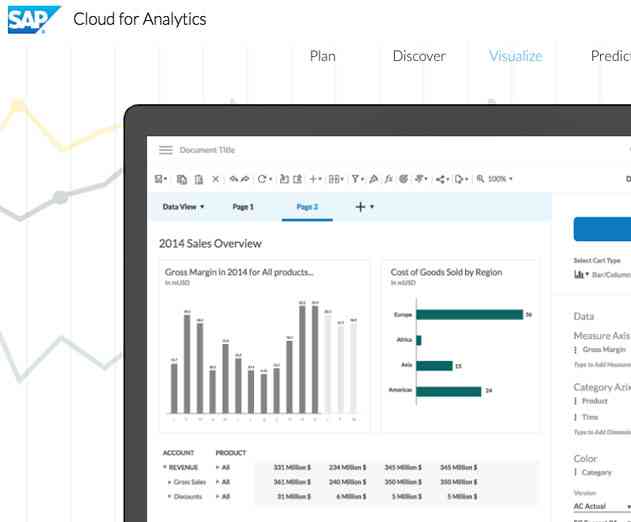Click the bar chart type icon
Image resolution: width=631 pixels, height=522 pixels.
tap(579, 274)
